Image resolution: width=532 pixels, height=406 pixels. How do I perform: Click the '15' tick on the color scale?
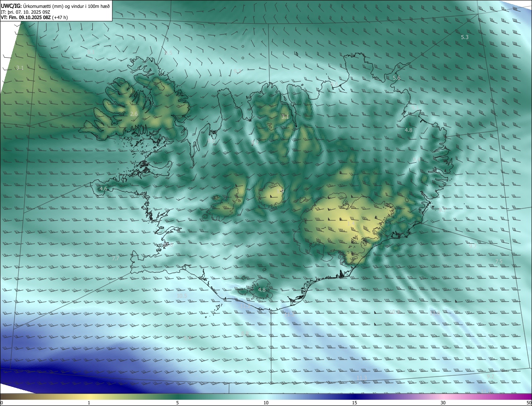[355, 403]
